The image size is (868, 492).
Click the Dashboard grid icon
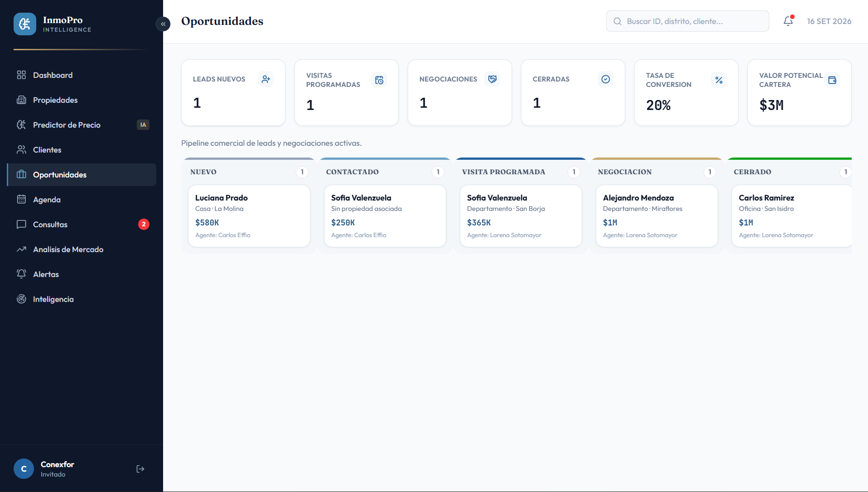(x=21, y=75)
